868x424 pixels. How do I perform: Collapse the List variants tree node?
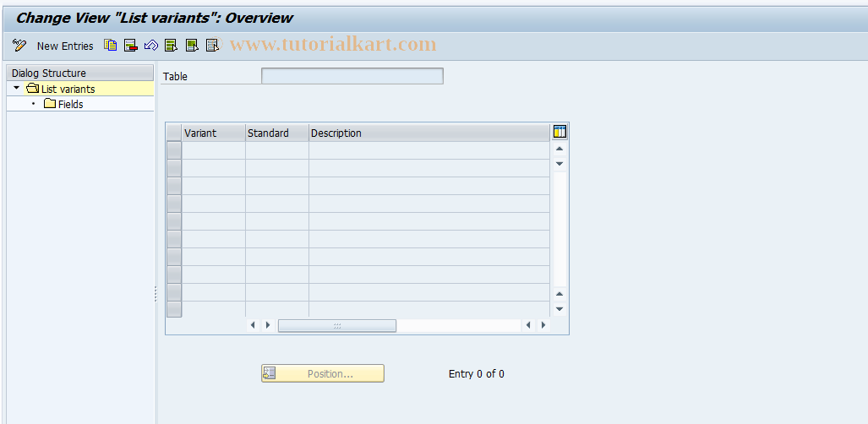tap(17, 88)
